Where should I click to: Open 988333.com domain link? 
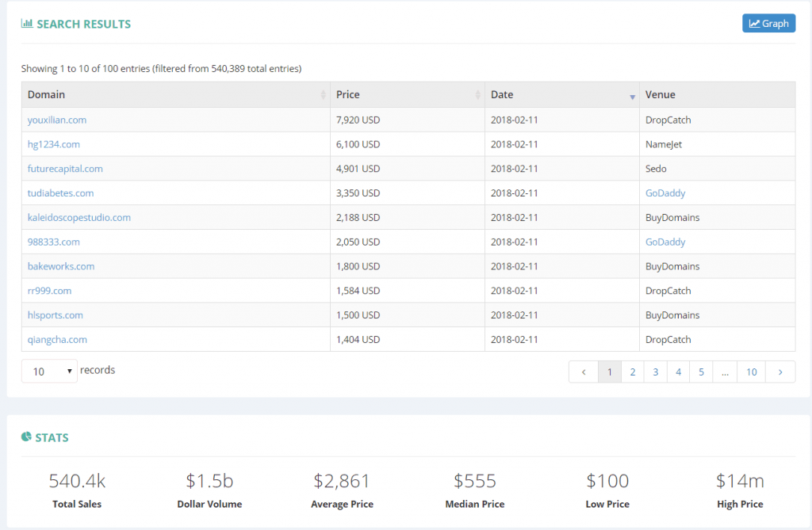coord(54,242)
